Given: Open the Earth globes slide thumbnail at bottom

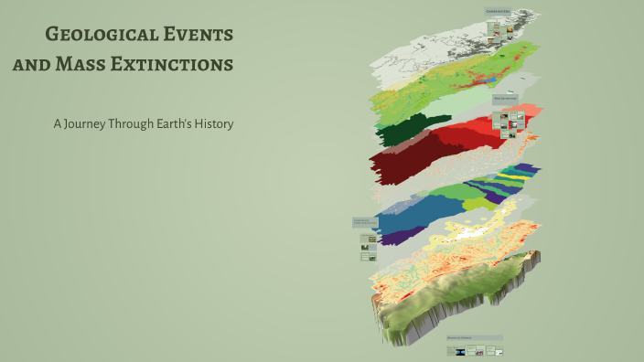Looking at the screenshot, I should pos(456,350).
